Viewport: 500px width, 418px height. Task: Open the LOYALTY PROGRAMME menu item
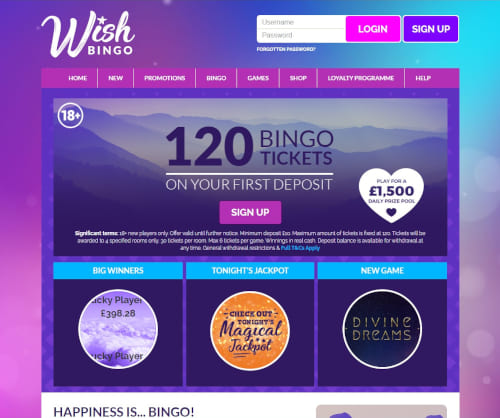pos(361,78)
